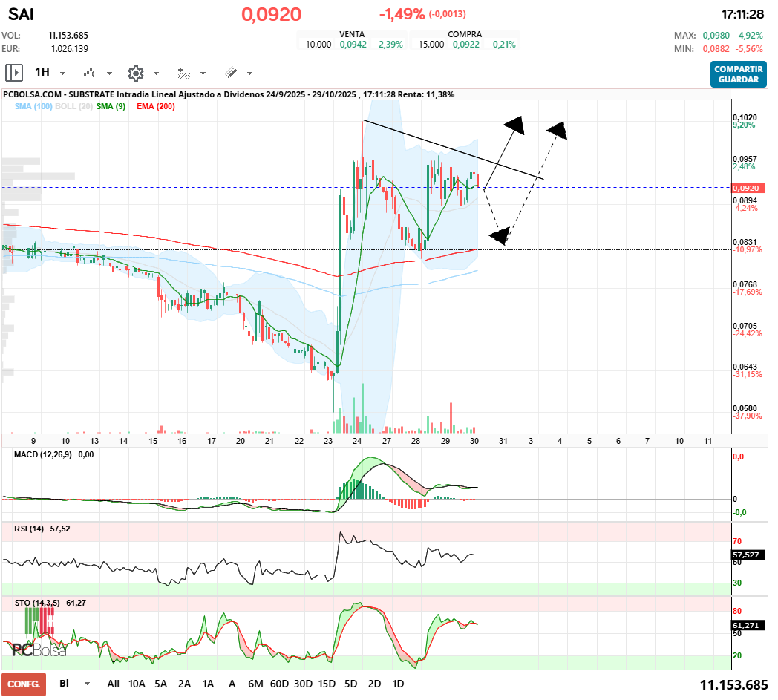Switch to the 1A range
This screenshot has width=778, height=700.
208,684
